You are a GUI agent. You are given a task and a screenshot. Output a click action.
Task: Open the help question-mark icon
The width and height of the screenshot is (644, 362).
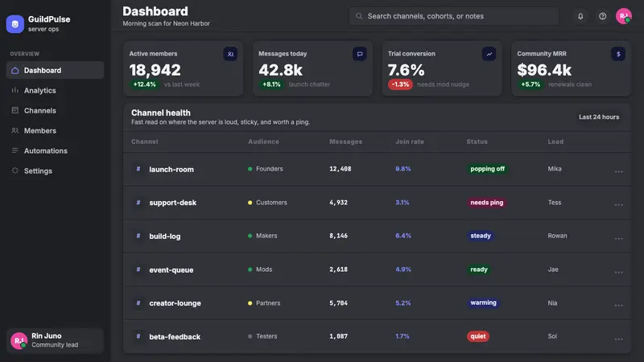click(x=602, y=16)
